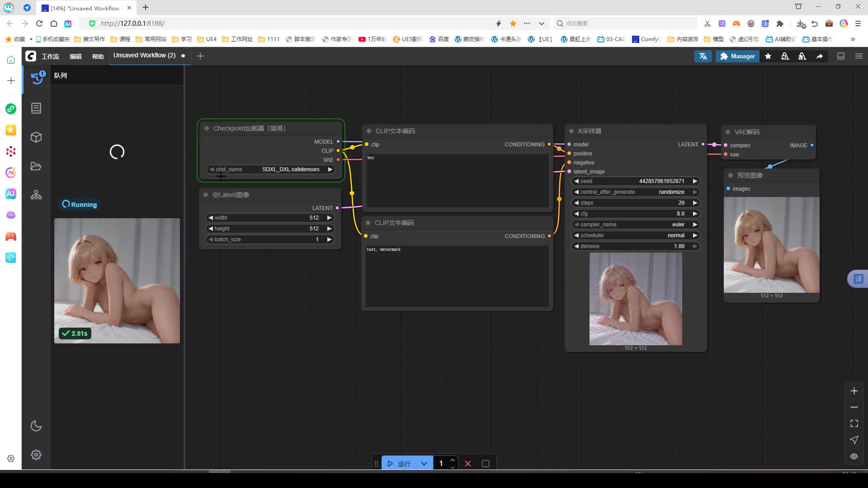Click the fit view canvas icon
The width and height of the screenshot is (868, 488).
pyautogui.click(x=854, y=423)
